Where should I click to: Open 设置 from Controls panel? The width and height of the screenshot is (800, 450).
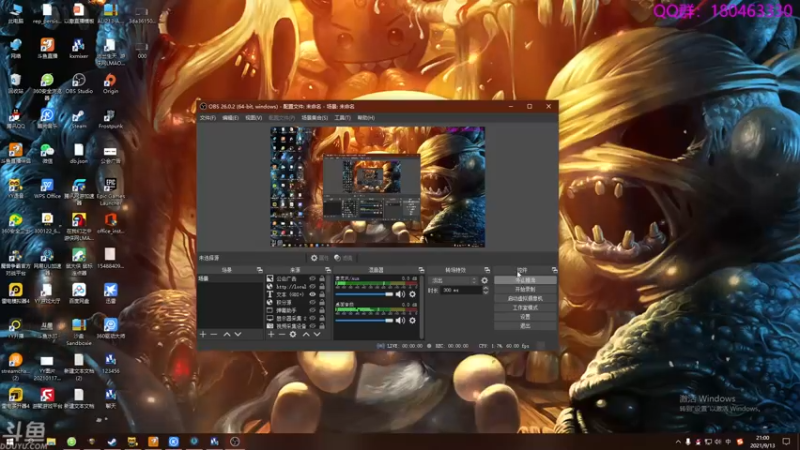tap(525, 317)
